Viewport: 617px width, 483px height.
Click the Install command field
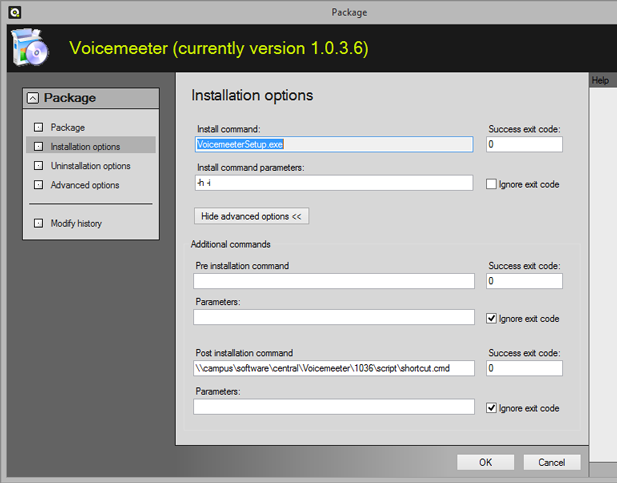[333, 144]
